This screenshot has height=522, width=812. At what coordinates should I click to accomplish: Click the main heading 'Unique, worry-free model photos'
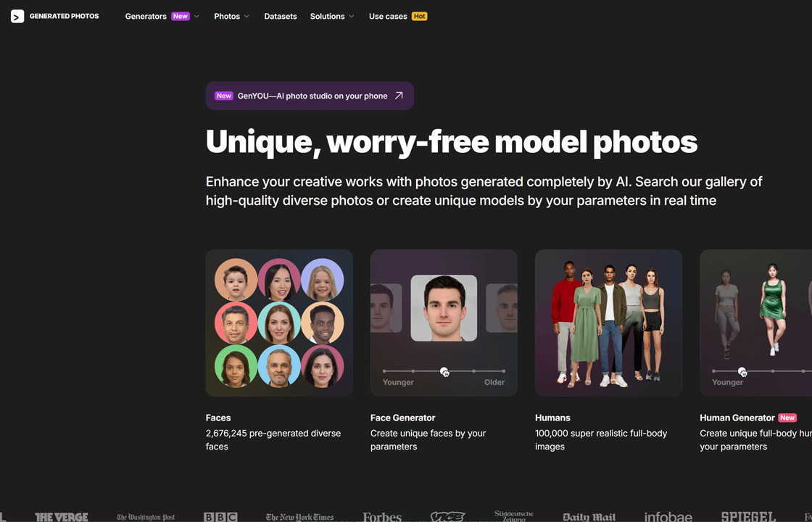[x=452, y=141]
